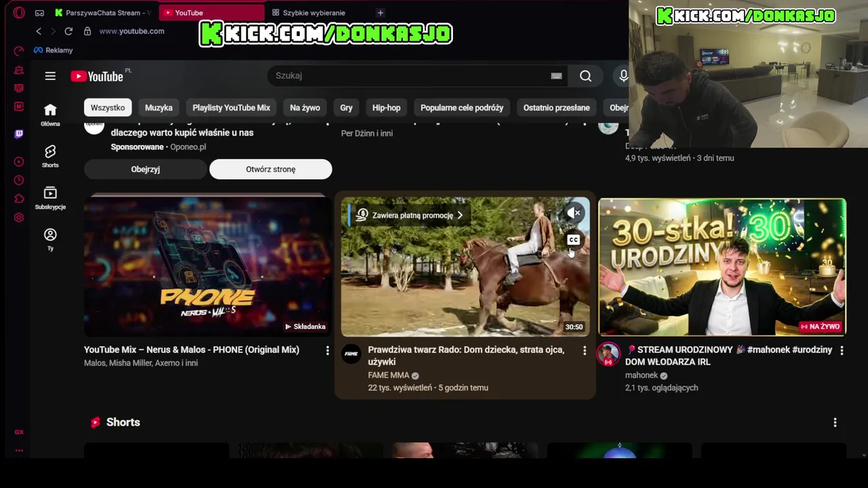Image resolution: width=868 pixels, height=488 pixels.
Task: Select the Muzyka filter chip
Action: click(x=159, y=108)
